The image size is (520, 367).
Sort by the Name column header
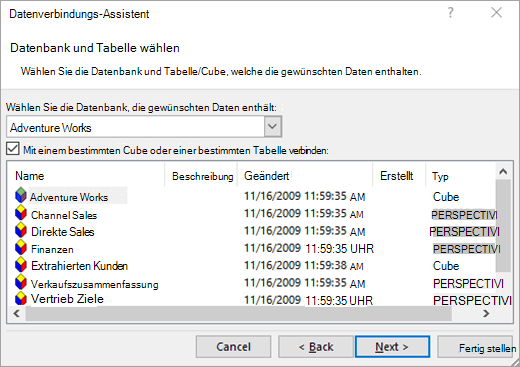pyautogui.click(x=29, y=176)
